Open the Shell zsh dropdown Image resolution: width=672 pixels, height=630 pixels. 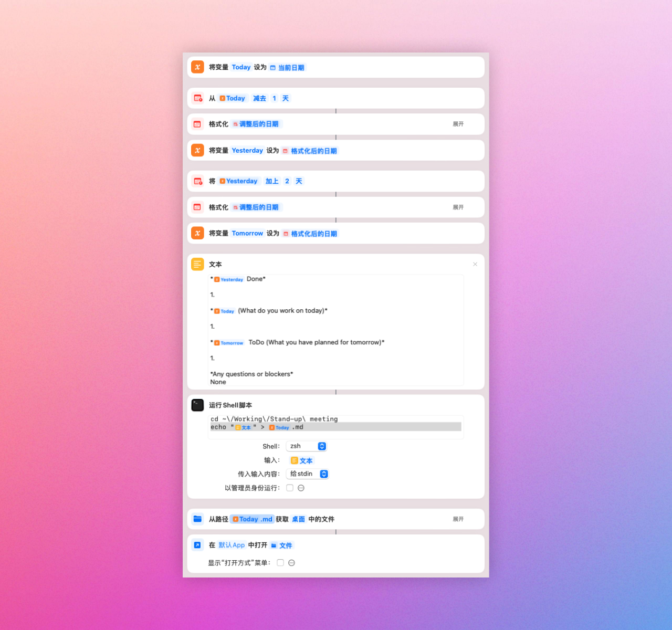307,446
